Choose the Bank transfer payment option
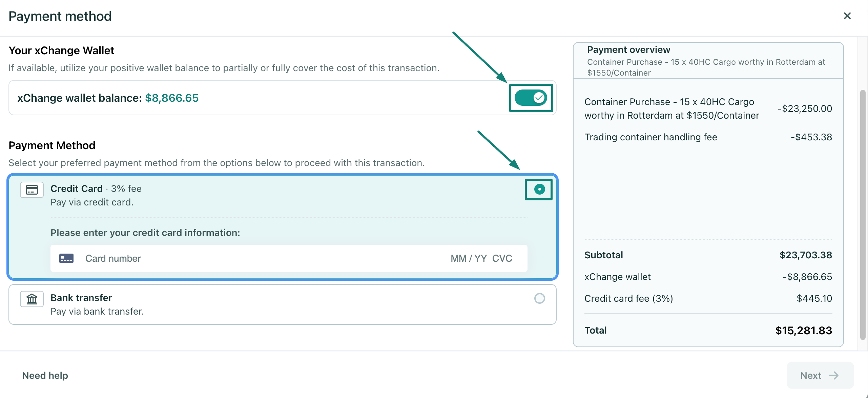The image size is (868, 398). pos(283,304)
